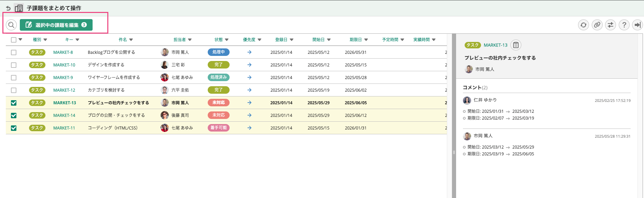
Task: Click priority arrow for MARKET-9 row
Action: click(x=249, y=77)
